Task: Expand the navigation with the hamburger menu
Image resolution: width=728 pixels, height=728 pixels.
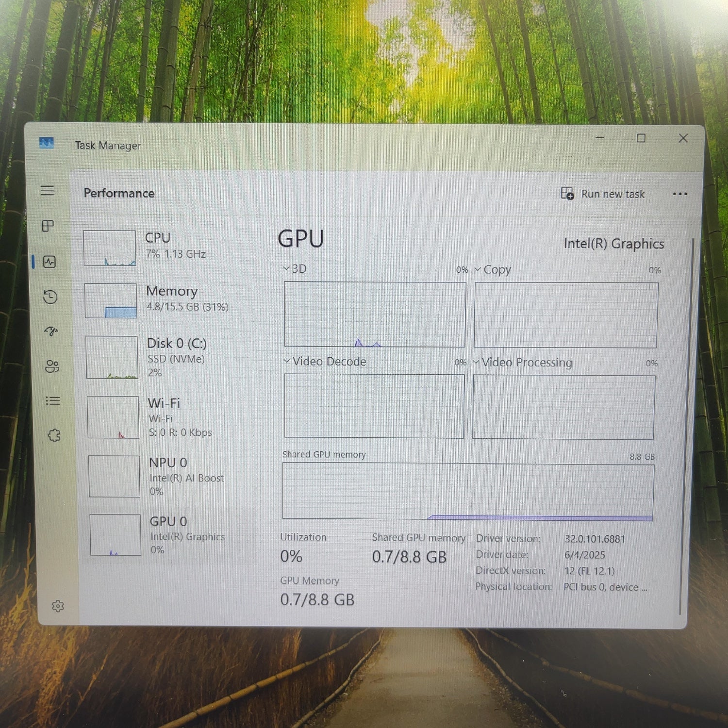Action: [x=48, y=191]
